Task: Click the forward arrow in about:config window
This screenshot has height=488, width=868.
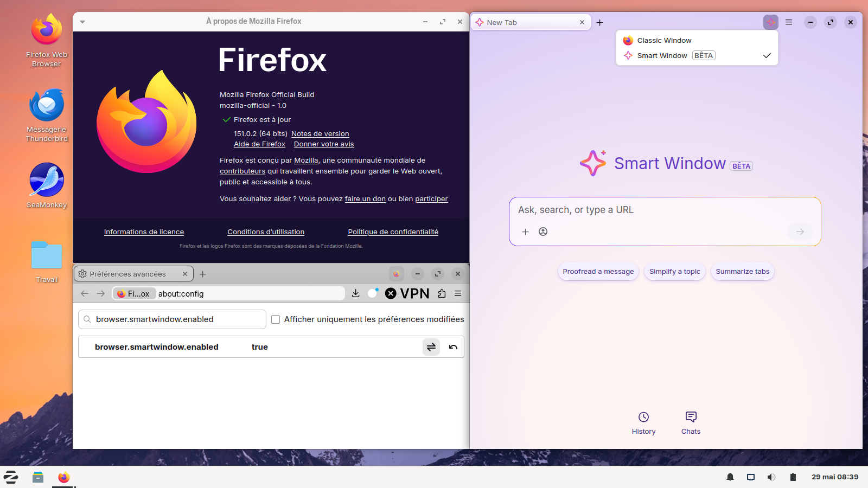Action: (x=101, y=293)
